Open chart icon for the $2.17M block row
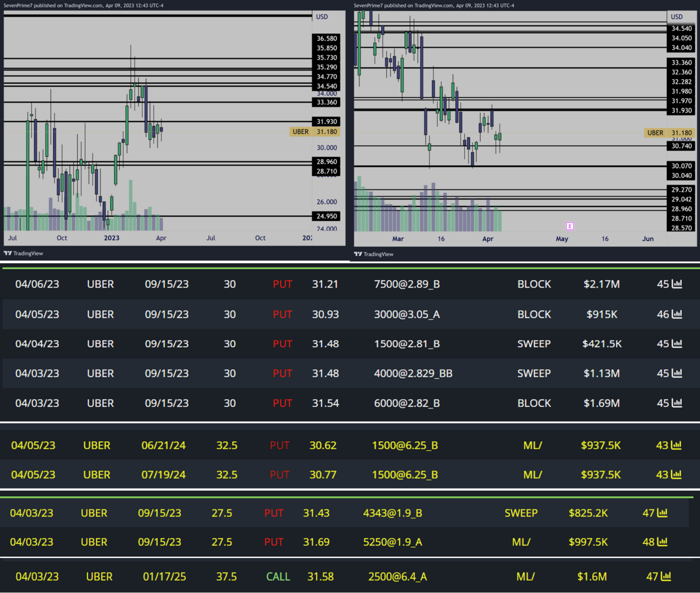The image size is (700, 593). [x=677, y=284]
